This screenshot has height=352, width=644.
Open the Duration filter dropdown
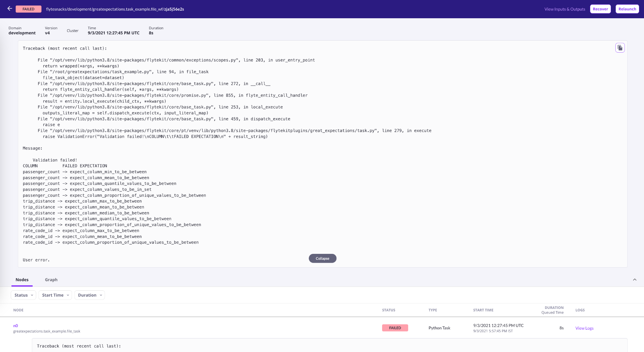coord(89,295)
